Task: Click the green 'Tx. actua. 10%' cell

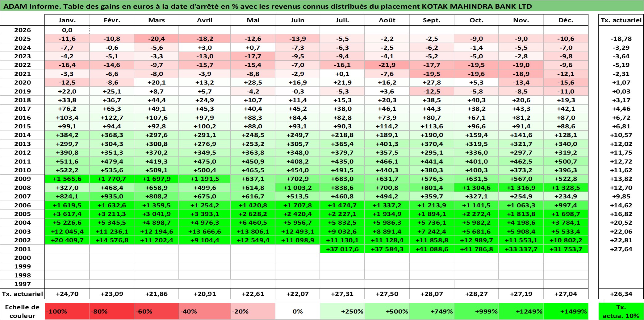Action: 621,311
